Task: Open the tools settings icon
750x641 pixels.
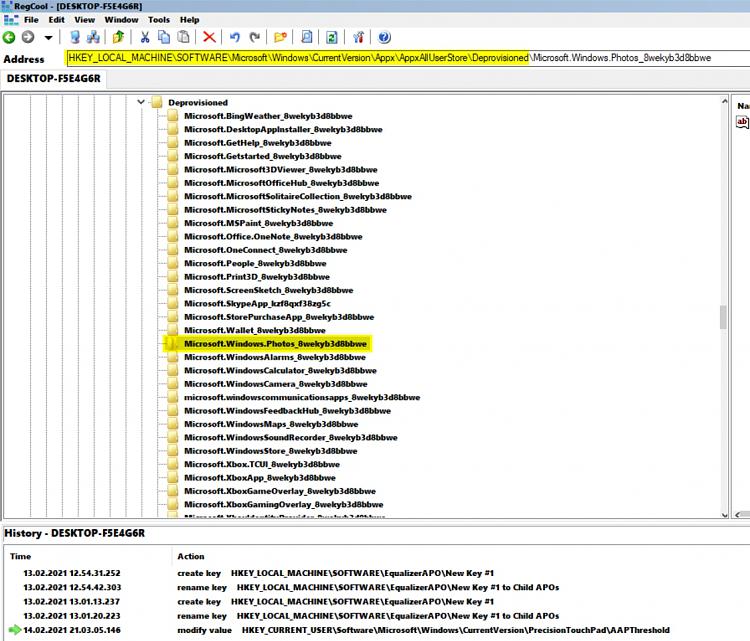Action: point(358,37)
